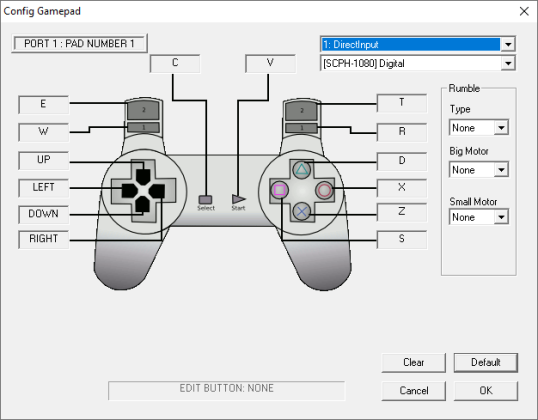
Task: Open the Small Motor dropdown
Action: click(x=479, y=217)
